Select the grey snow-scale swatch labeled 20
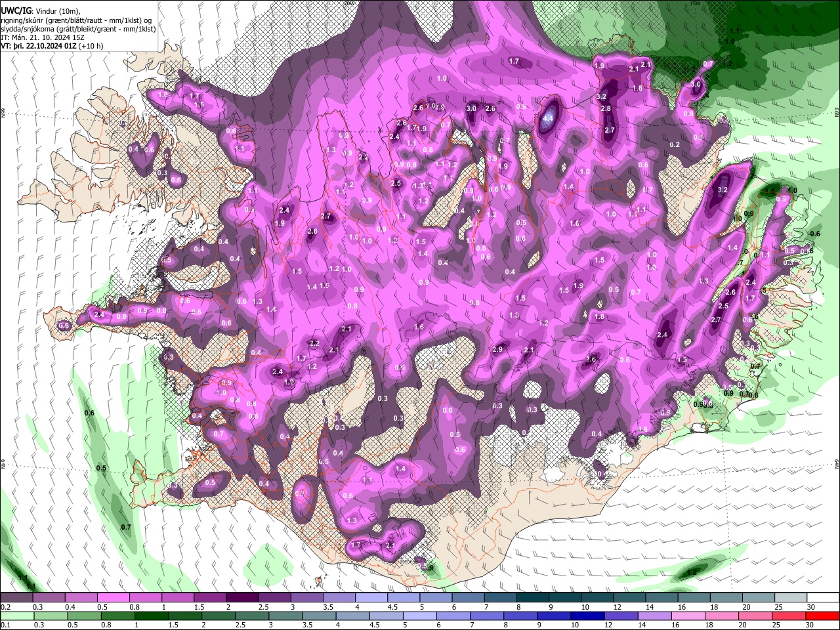This screenshot has height=630, width=840. pyautogui.click(x=759, y=598)
